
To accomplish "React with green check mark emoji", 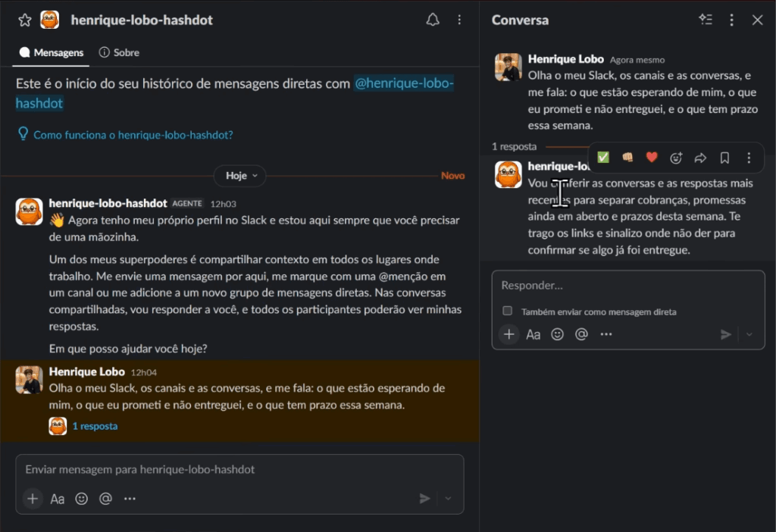I will pyautogui.click(x=602, y=158).
